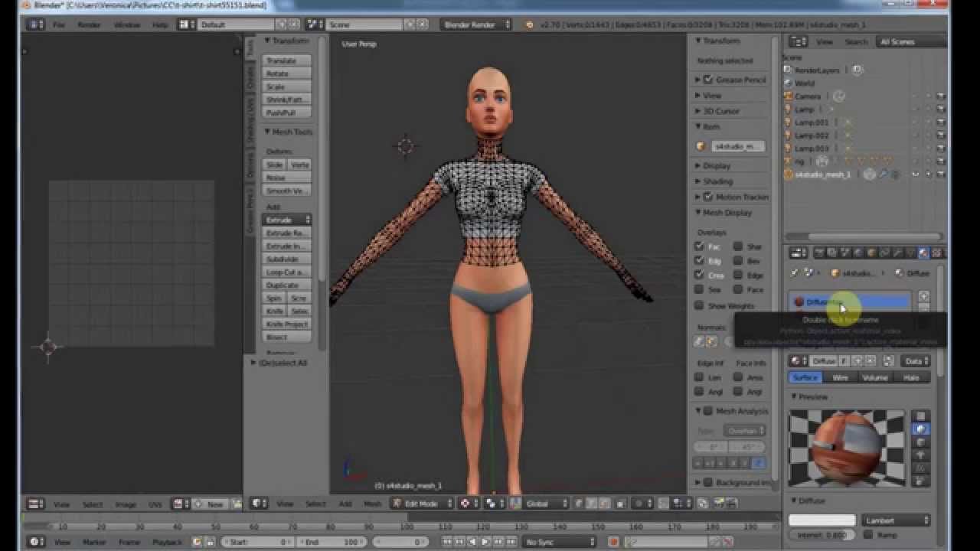Toggle visibility eye of s4studio_mesh_1
Viewport: 980px width, 551px height.
pos(915,174)
